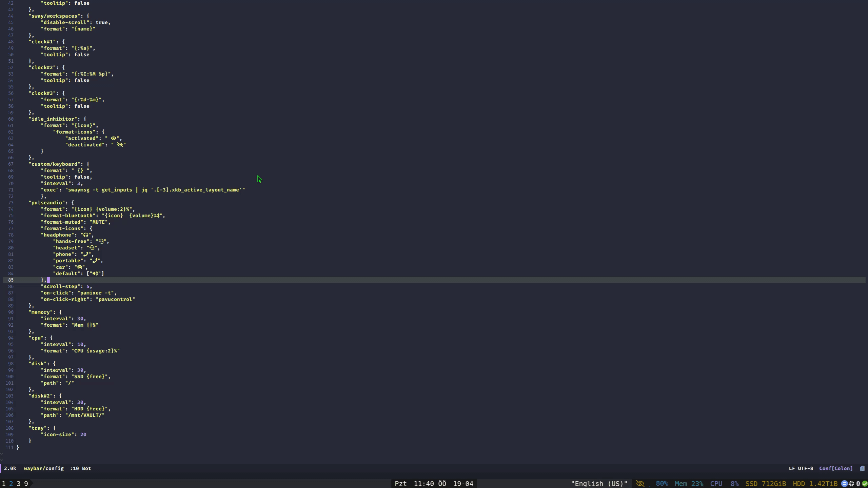
Task: Click the "pamixer -t" on-click value
Action: (96, 293)
